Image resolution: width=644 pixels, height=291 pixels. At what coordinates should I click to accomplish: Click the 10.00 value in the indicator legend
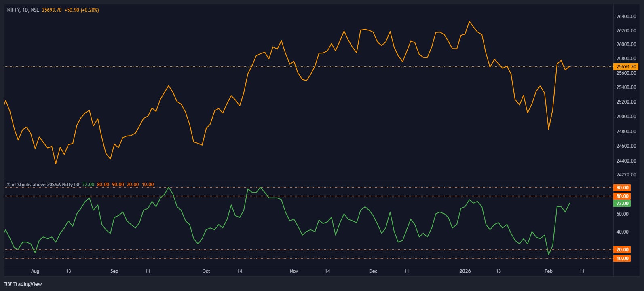coord(148,185)
